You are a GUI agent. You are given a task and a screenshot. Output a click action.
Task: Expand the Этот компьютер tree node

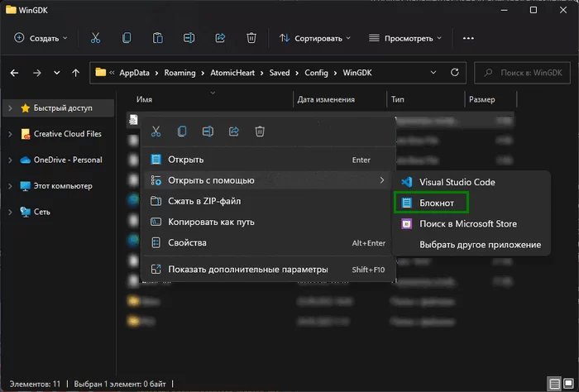9,186
